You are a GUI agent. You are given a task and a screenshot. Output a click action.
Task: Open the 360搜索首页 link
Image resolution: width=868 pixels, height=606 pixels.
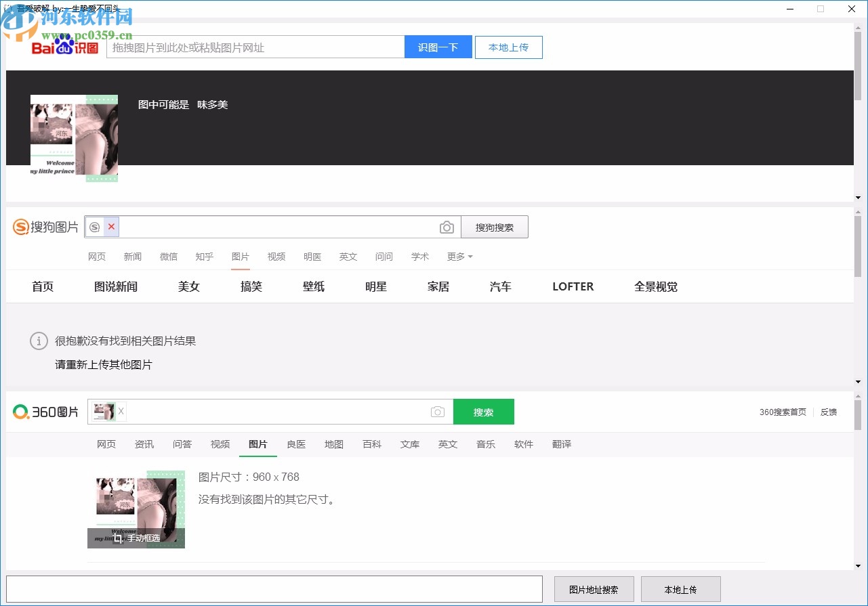click(x=782, y=411)
